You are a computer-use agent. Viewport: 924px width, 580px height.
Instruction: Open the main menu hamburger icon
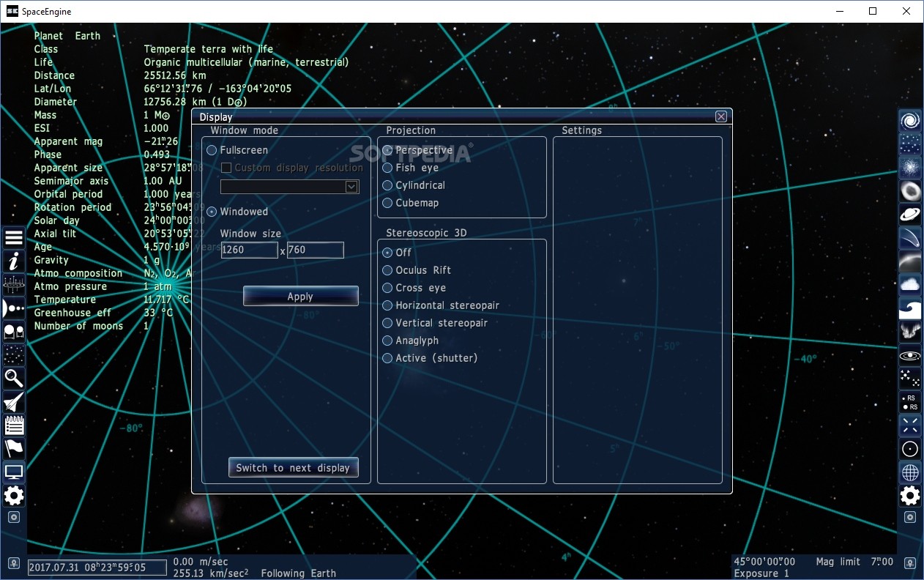14,238
